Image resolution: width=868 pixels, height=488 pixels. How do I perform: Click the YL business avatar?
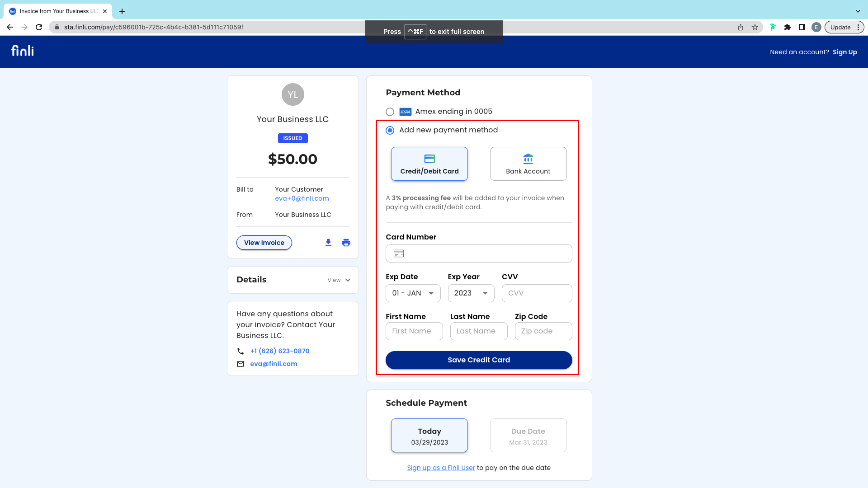292,94
